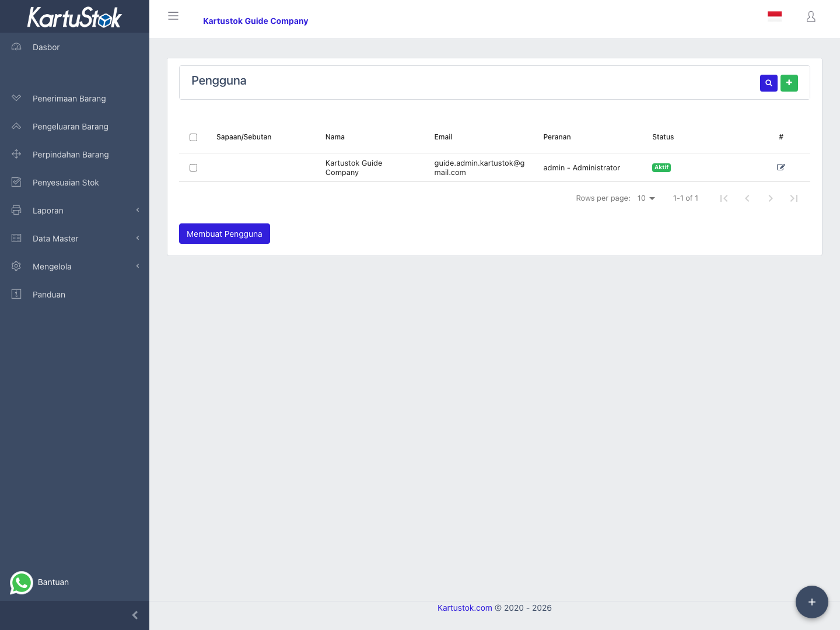Open the Dasbor gauge icon
The image size is (840, 630).
[16, 47]
